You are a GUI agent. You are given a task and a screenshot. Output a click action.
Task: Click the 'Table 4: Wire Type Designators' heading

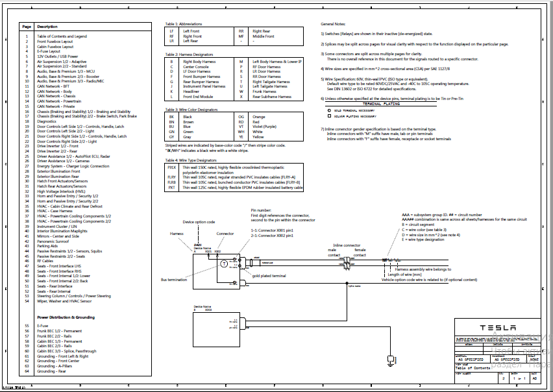coord(191,160)
